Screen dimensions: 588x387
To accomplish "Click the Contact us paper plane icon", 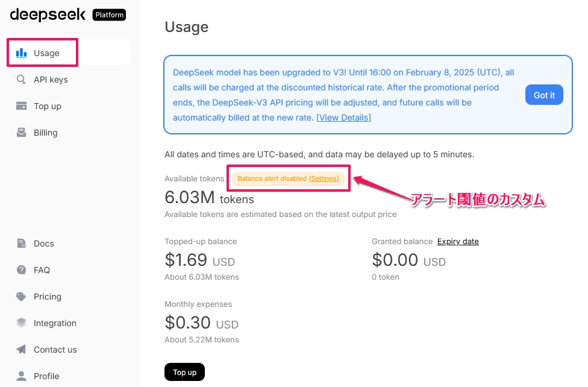I will 21,350.
